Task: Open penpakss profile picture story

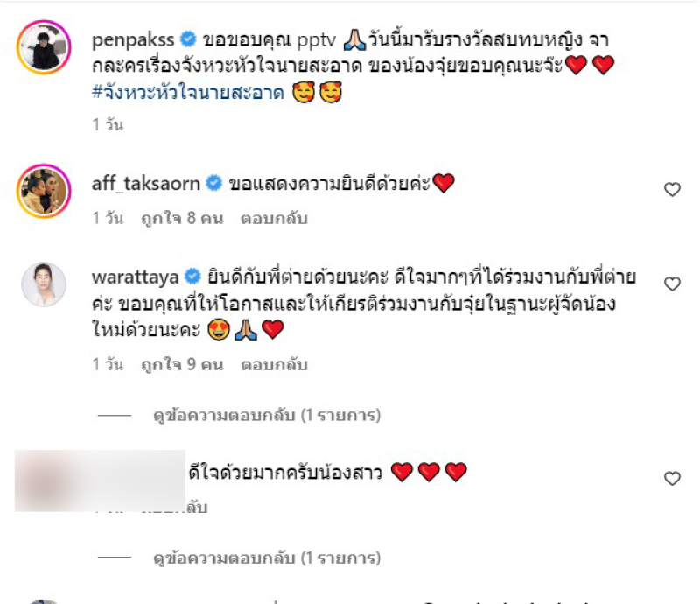Action: coord(44,47)
